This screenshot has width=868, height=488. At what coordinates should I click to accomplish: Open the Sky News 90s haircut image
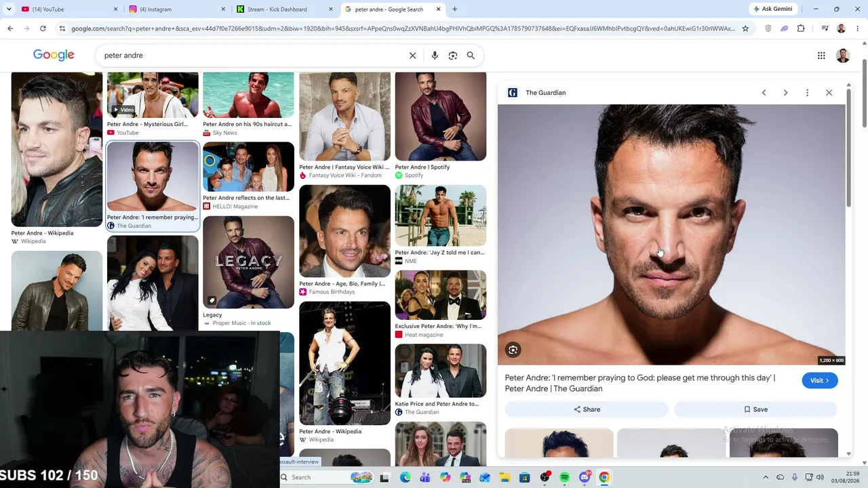coord(248,95)
